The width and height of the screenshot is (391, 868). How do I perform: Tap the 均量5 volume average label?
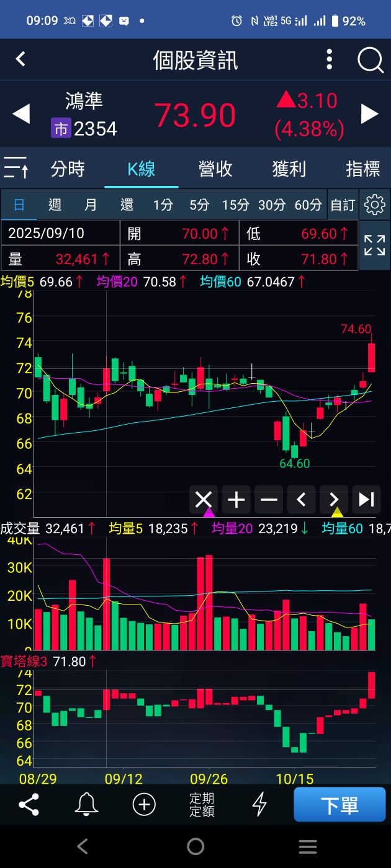(126, 529)
